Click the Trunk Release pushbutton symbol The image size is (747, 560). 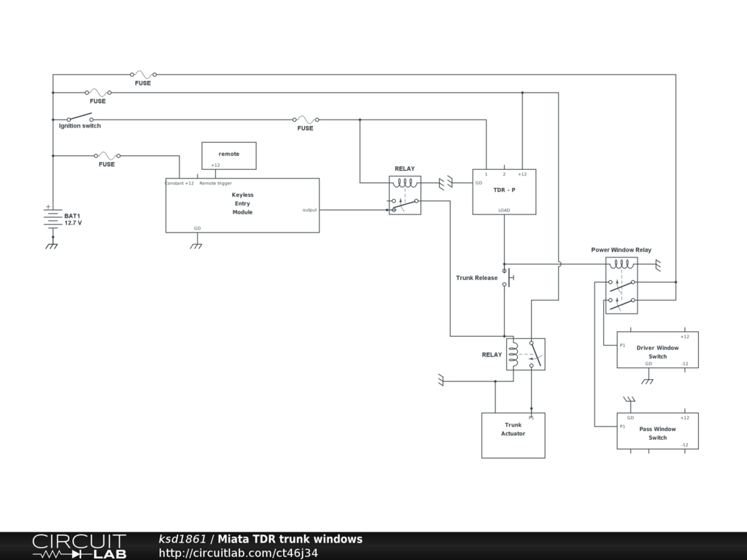[x=506, y=278]
